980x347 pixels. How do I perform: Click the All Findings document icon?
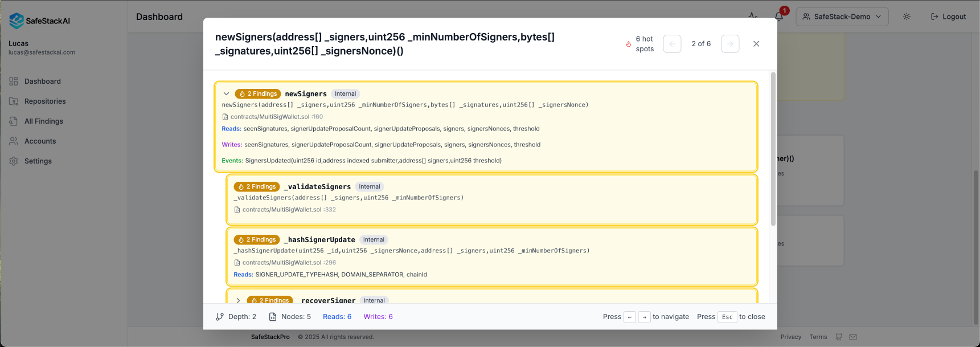click(14, 121)
